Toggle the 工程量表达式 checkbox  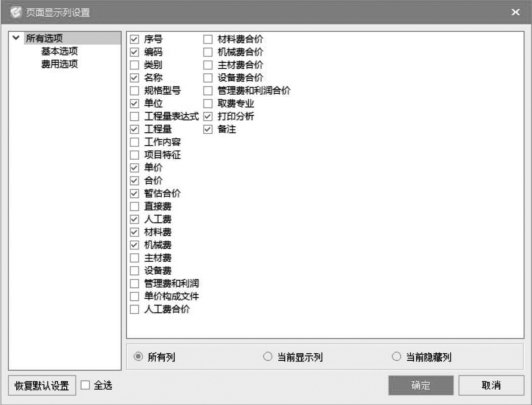[134, 116]
